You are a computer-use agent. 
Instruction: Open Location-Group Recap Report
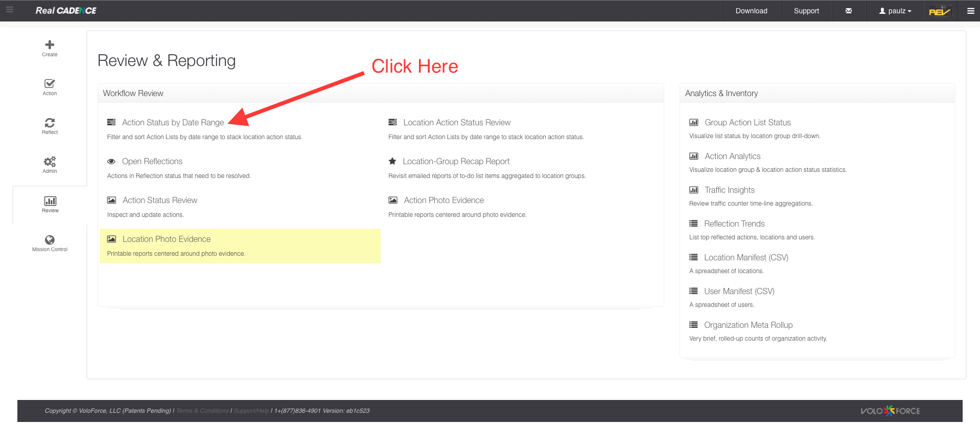[x=456, y=162]
